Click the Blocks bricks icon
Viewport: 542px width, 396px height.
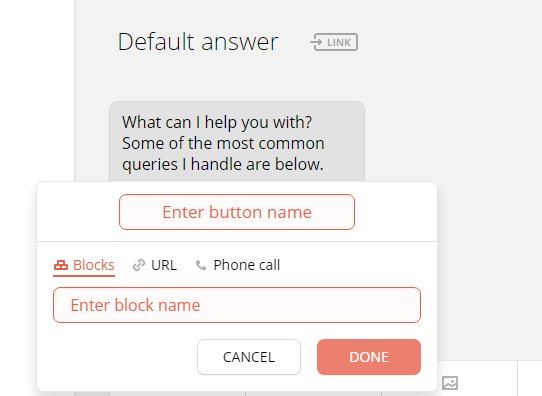(61, 265)
